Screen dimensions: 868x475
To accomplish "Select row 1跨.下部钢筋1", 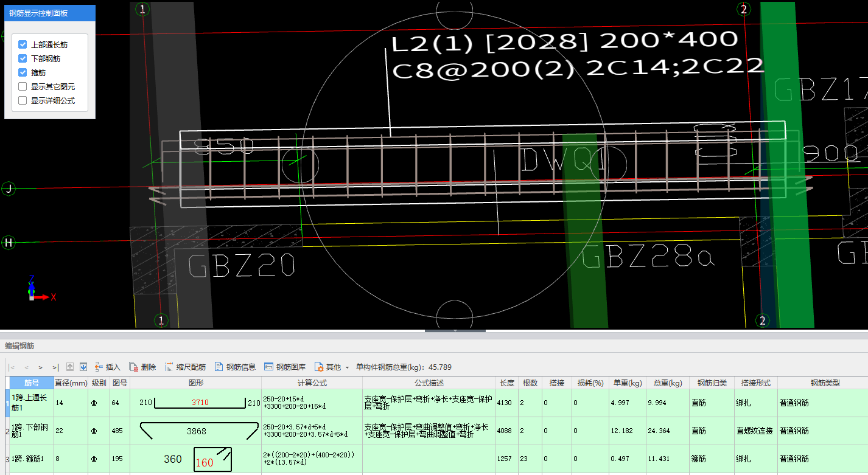I will 32,431.
